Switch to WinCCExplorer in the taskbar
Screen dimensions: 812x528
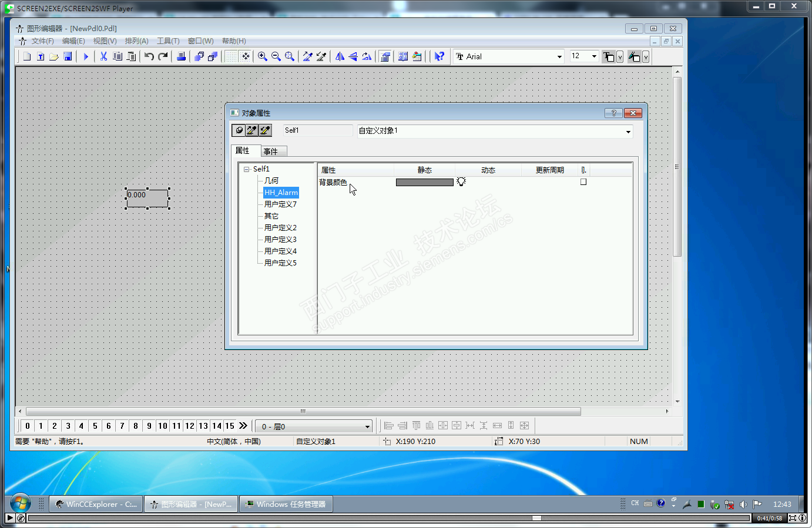(96, 504)
